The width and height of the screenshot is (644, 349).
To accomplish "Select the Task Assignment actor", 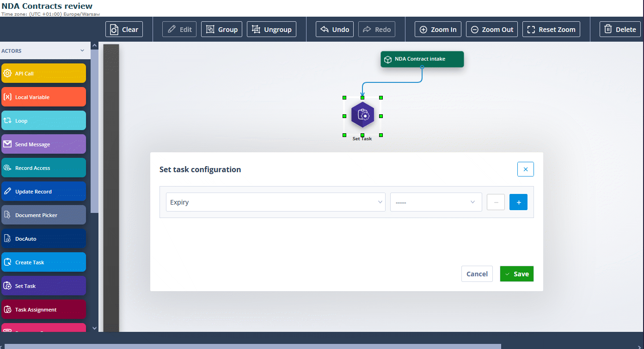I will pos(43,309).
